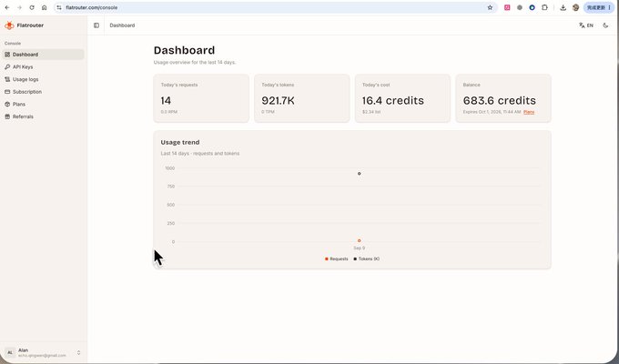
Task: Click the Tokens data point on chart
Action: [359, 174]
